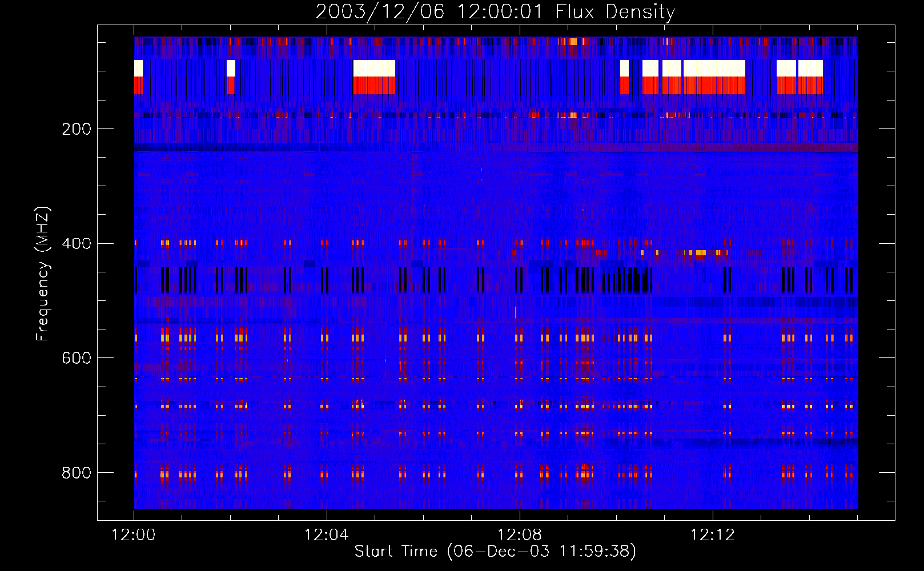Click the plot title "2003/12/06 12:00:01 Flux Density"
This screenshot has width=924, height=571.
pos(495,11)
